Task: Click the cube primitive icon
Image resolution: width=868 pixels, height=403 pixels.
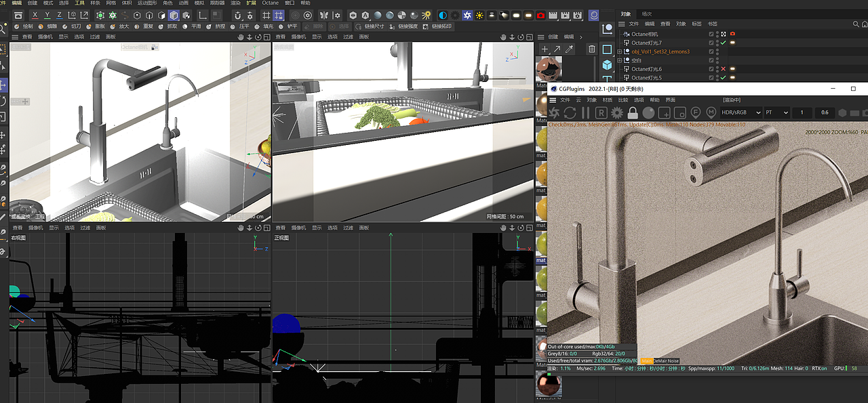Action: pos(608,65)
